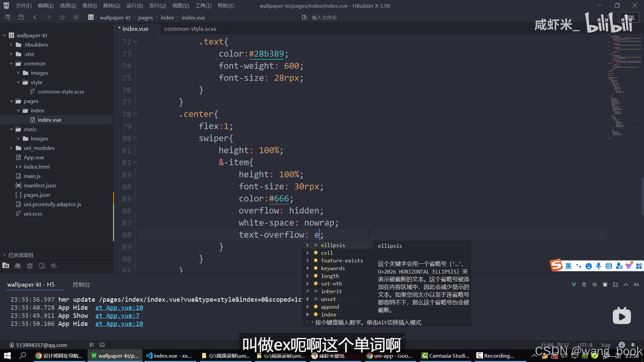This screenshot has width=644, height=362.
Task: Click the 513894357@qq.com account in status bar
Action: pyautogui.click(x=38, y=345)
